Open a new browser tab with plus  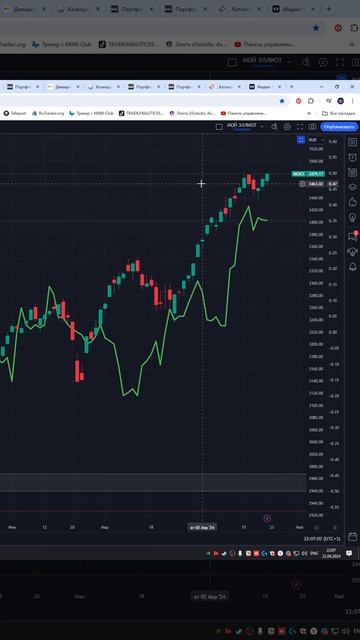291,87
